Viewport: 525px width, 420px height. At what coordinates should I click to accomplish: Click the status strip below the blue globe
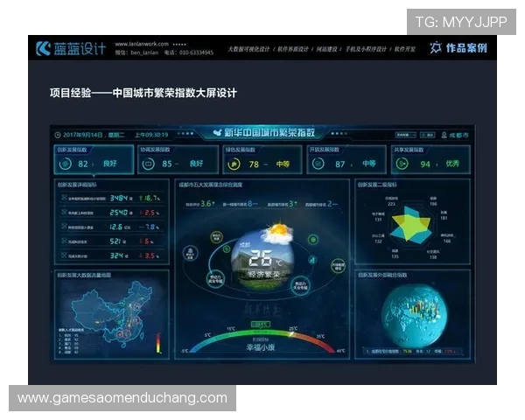(x=413, y=352)
